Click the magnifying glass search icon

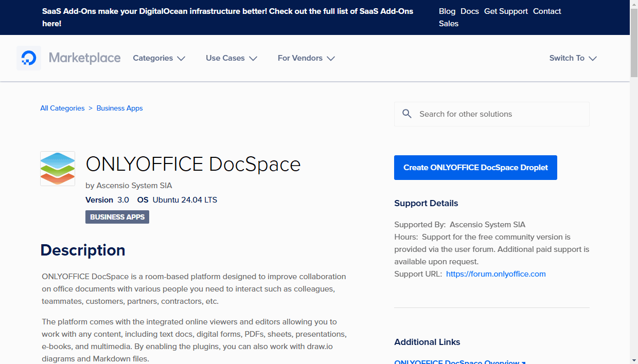click(x=407, y=114)
